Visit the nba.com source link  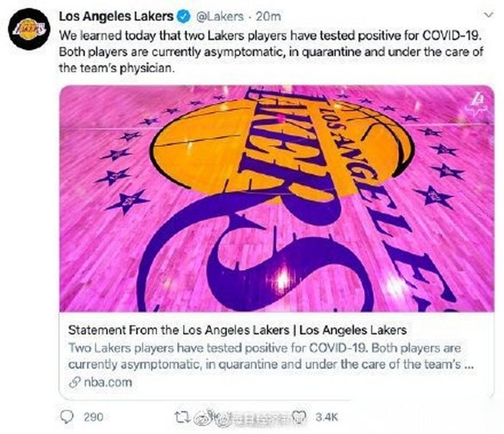click(107, 382)
